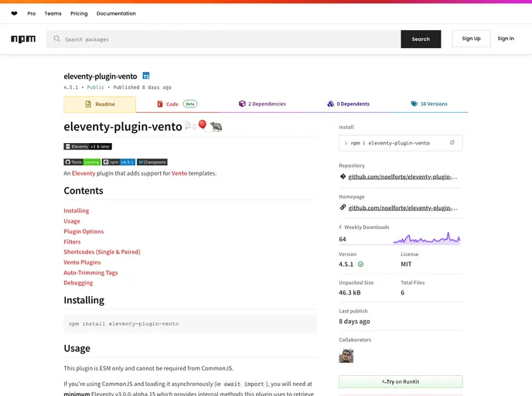Click the chain link icon beside homepage

[343, 207]
